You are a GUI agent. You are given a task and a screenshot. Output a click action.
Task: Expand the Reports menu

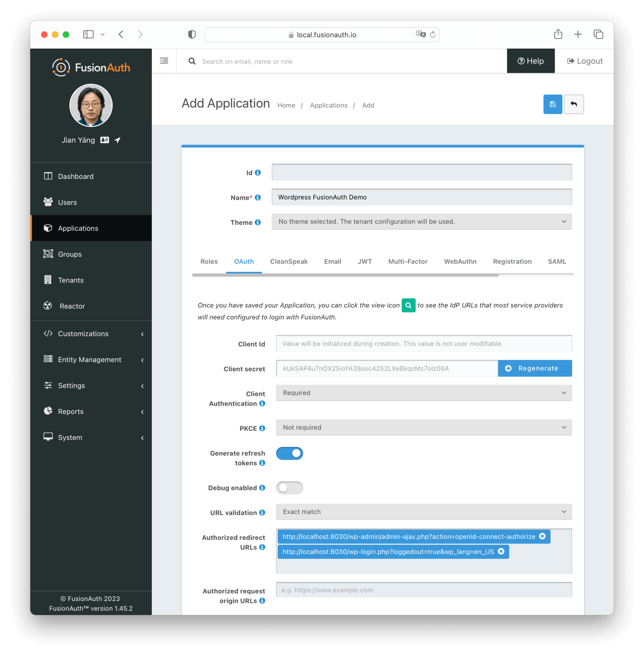(x=91, y=411)
